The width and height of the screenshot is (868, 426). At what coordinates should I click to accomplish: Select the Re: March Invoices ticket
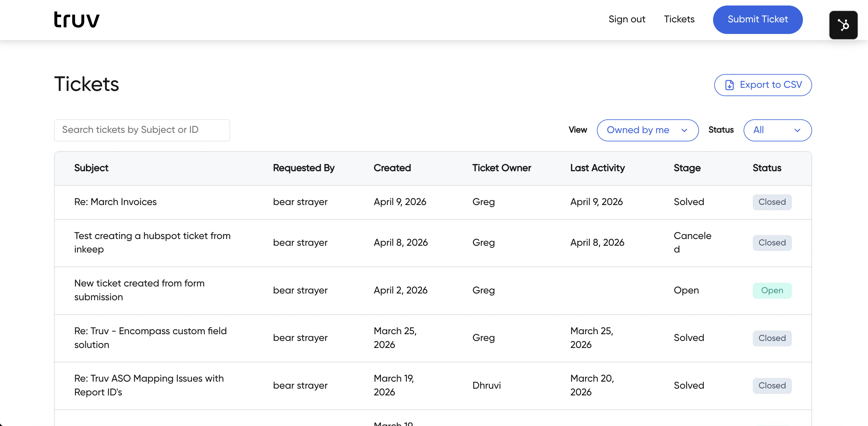click(115, 202)
